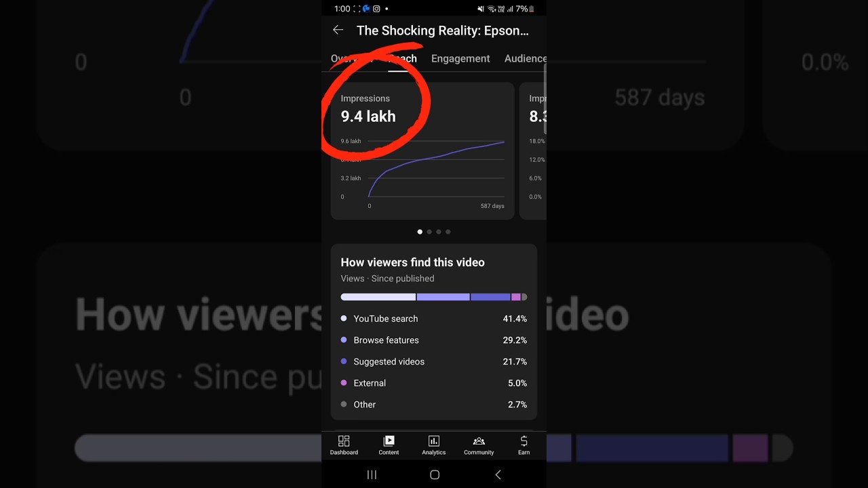Tap the 2.7% value for Other
This screenshot has width=868, height=488.
(x=517, y=405)
